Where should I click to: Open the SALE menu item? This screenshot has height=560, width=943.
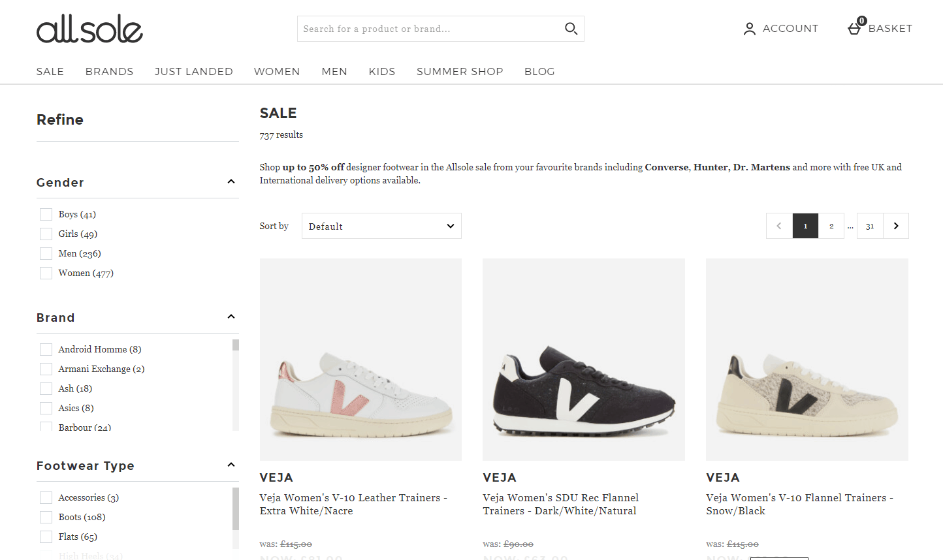(50, 71)
